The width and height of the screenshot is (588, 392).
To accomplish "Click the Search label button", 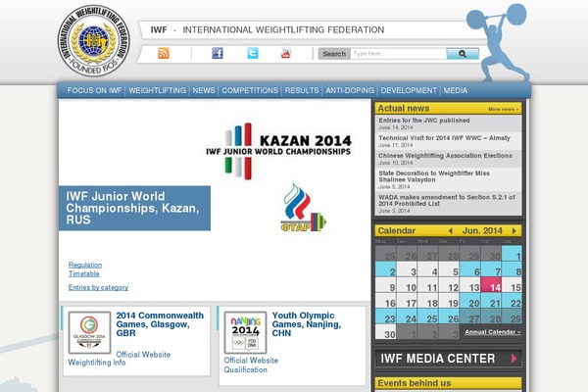I will [334, 54].
